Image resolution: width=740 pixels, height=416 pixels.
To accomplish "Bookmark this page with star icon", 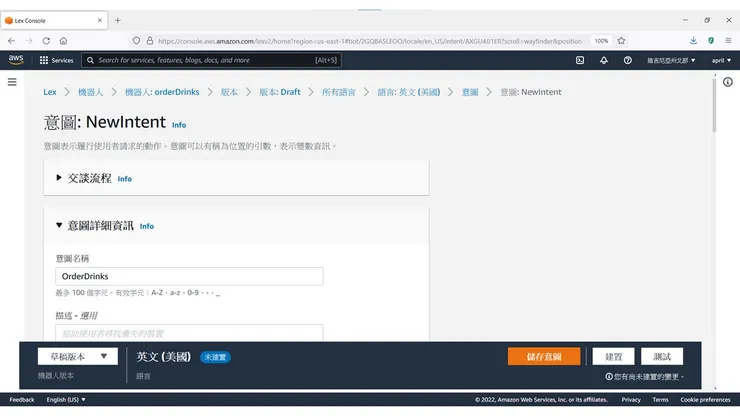I will (x=621, y=41).
